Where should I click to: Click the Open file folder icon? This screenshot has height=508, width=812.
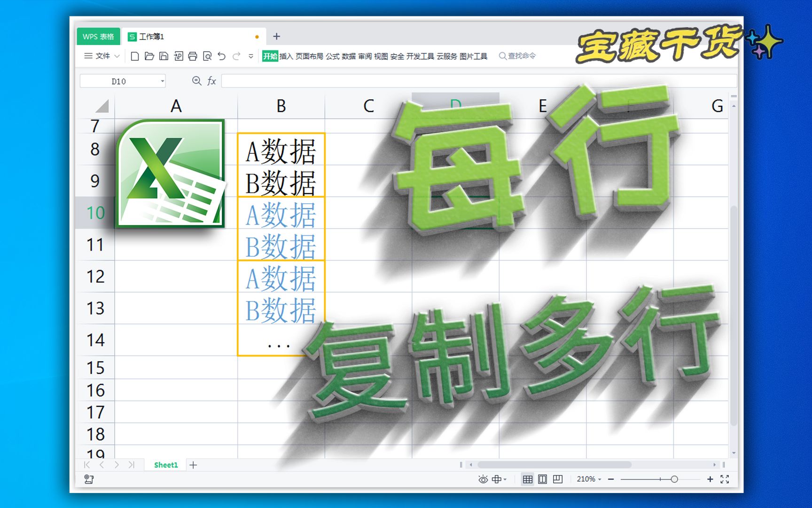149,56
